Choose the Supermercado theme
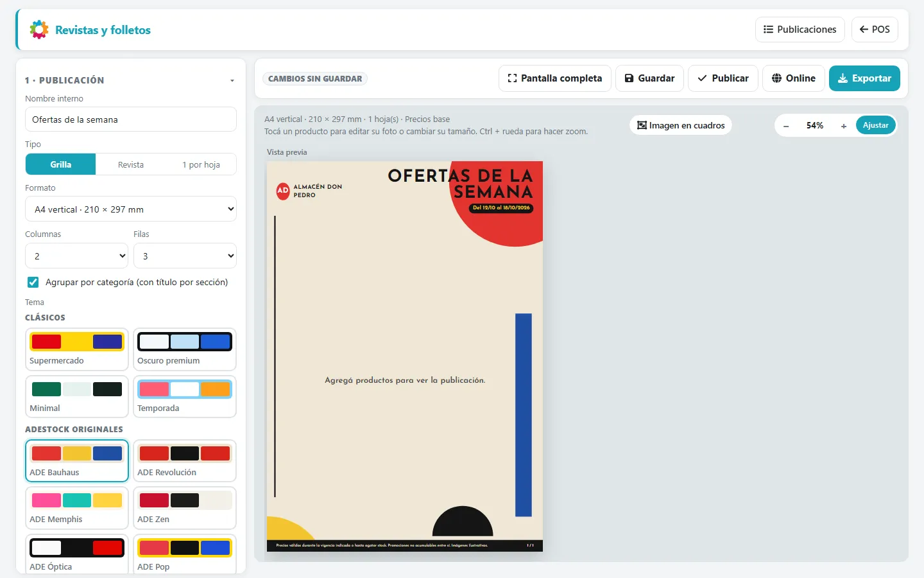The image size is (924, 578). (x=77, y=349)
